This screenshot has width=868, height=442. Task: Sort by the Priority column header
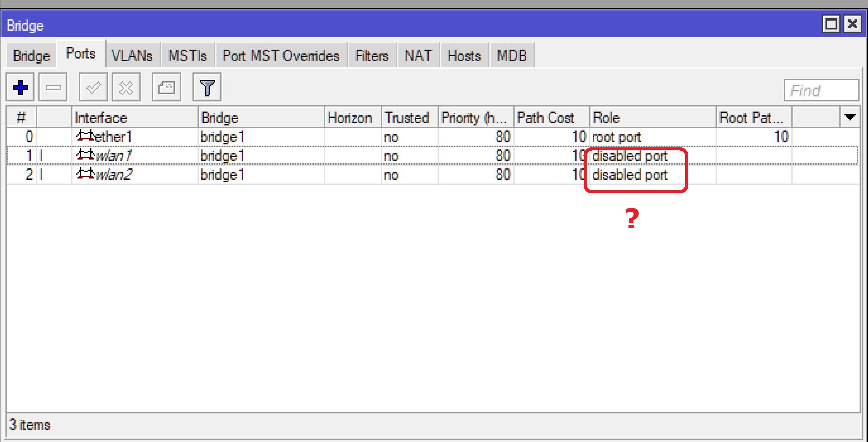pyautogui.click(x=476, y=117)
